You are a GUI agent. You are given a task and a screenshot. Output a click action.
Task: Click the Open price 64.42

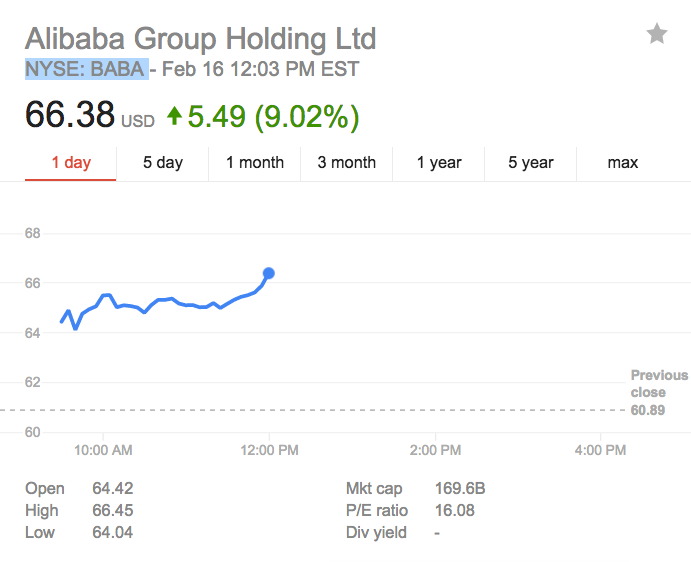point(111,489)
